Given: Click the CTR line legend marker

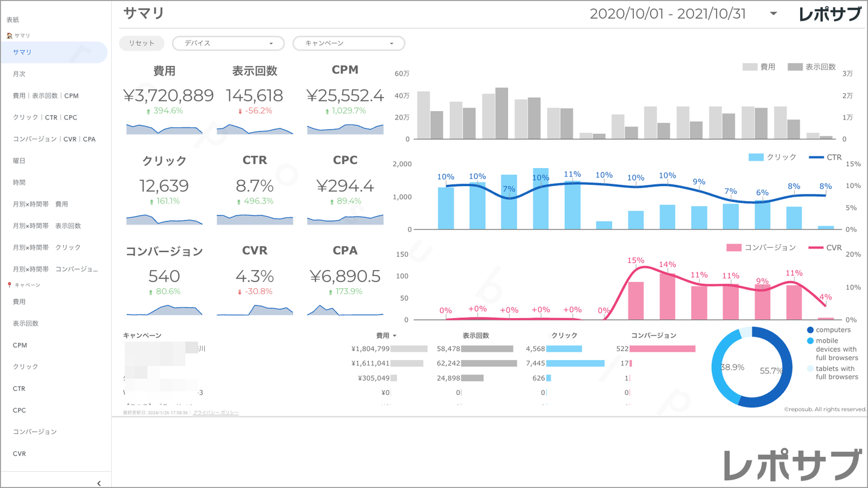Looking at the screenshot, I should 816,157.
